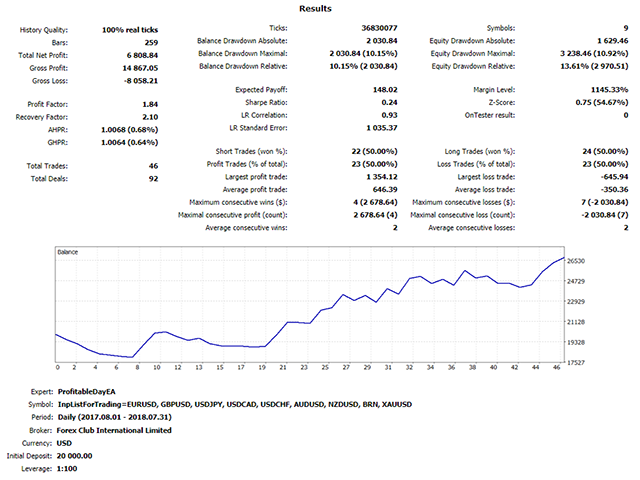This screenshot has width=640, height=480.
Task: Select the Equity Drawdown Relative value 13.61% (2 970.51)
Action: (594, 66)
